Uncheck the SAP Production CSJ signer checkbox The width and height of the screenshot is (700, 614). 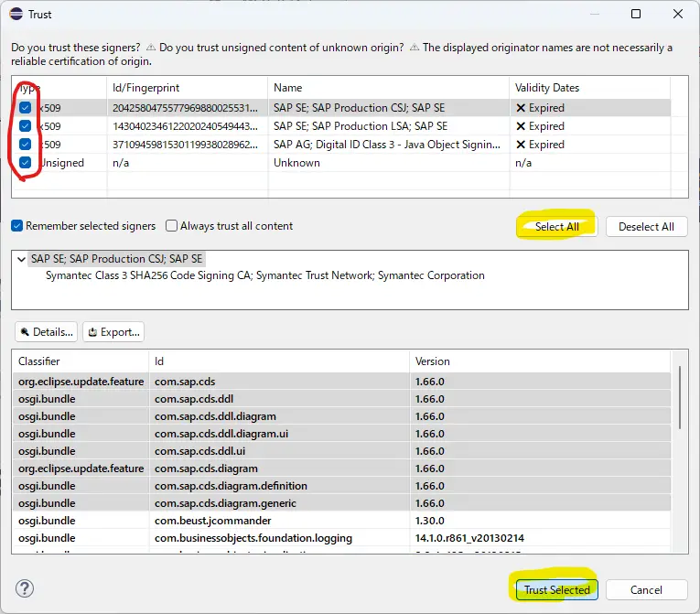pos(25,108)
